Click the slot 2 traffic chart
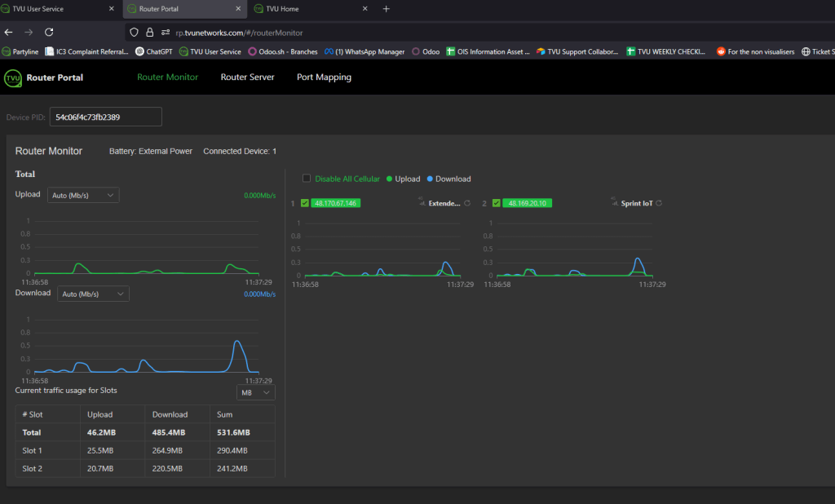835x504 pixels. click(574, 250)
